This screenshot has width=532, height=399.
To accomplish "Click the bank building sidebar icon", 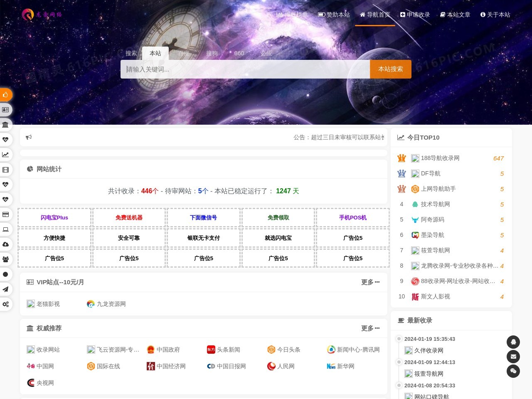I will click(x=5, y=125).
